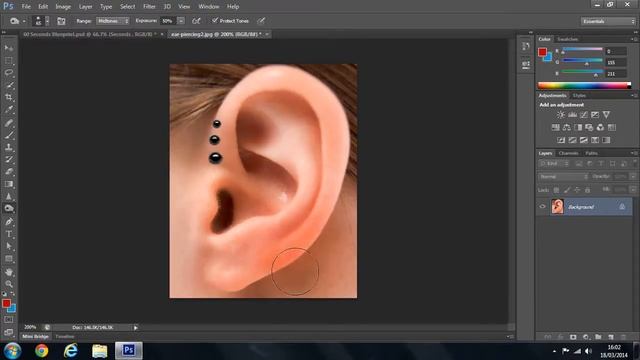This screenshot has height=360, width=640.
Task: Switch to the Swatches tab
Action: pyautogui.click(x=567, y=39)
